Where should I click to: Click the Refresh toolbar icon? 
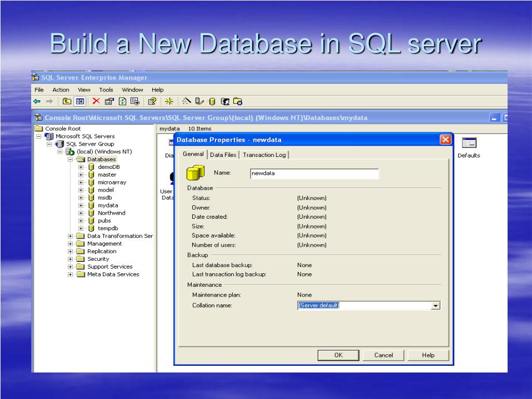(x=122, y=101)
